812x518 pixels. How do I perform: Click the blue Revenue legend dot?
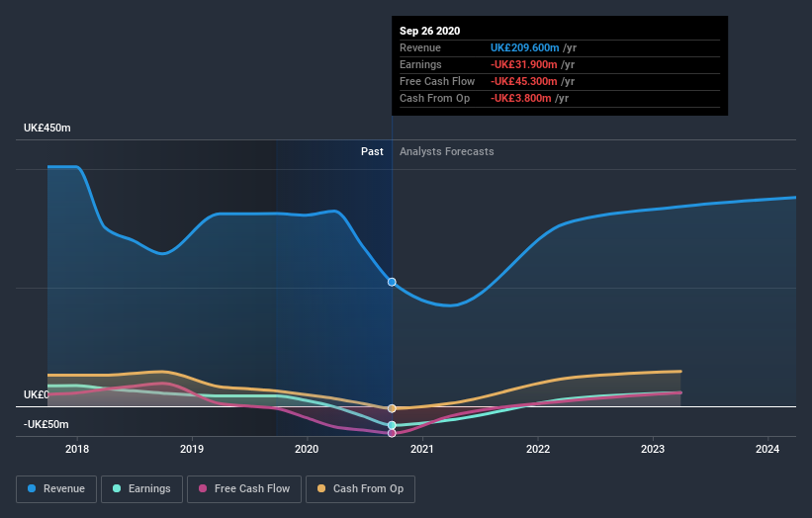(32, 488)
